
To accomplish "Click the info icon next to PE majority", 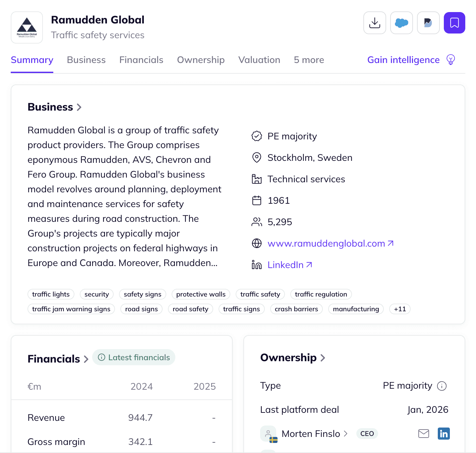I will pyautogui.click(x=442, y=386).
